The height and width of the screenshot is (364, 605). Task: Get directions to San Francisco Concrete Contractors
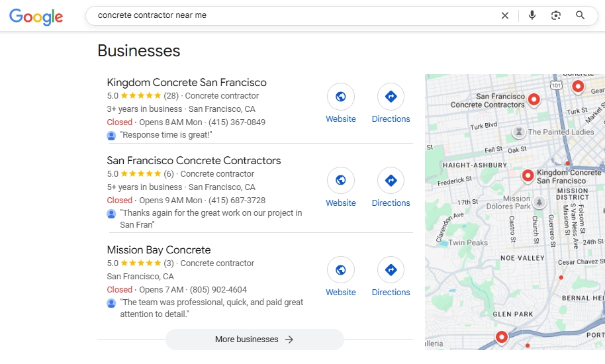click(391, 180)
